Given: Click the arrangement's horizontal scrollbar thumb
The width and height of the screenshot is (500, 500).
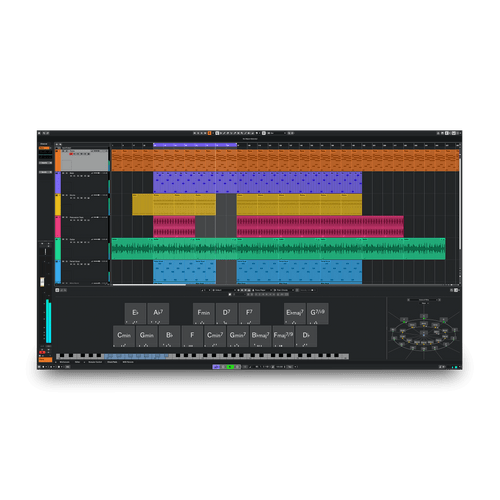Looking at the screenshot, I should (x=149, y=285).
